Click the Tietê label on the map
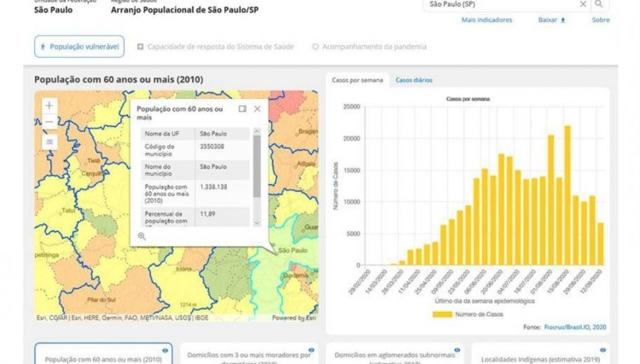The height and width of the screenshot is (364, 640). tap(94, 161)
